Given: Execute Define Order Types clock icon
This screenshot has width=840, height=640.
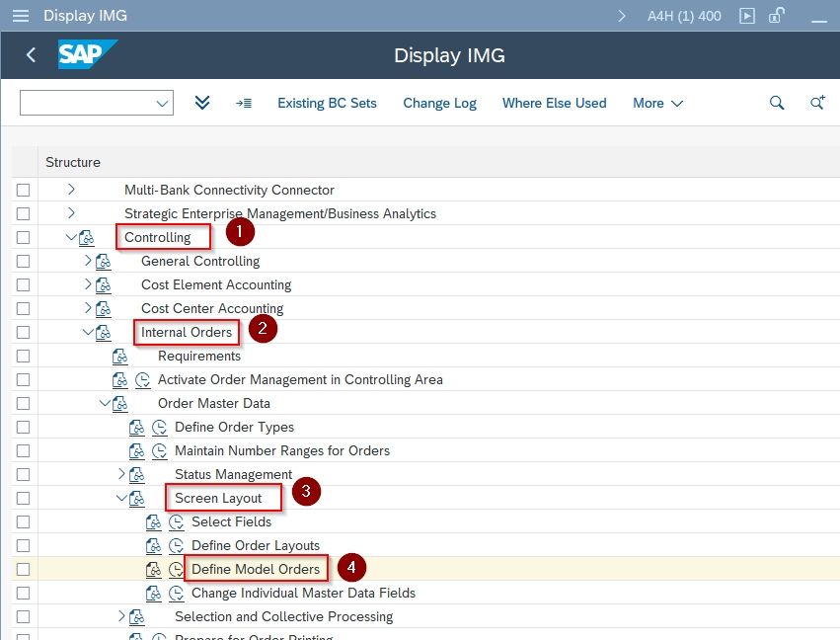Looking at the screenshot, I should 159,428.
